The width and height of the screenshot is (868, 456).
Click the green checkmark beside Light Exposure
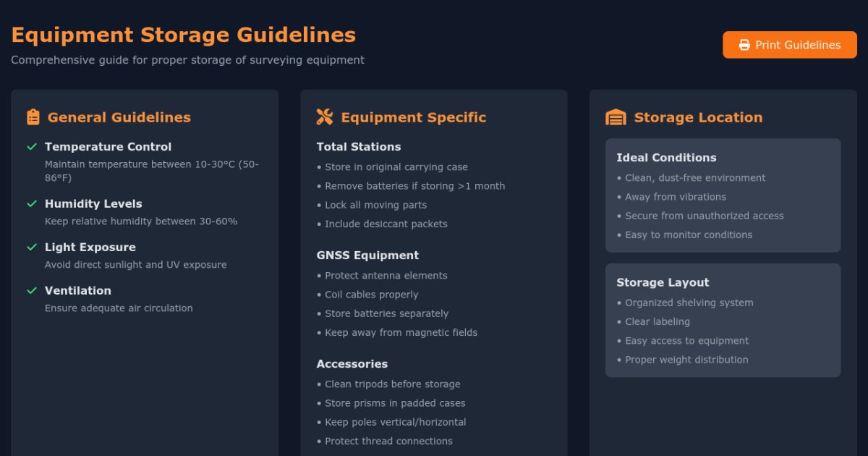click(32, 248)
